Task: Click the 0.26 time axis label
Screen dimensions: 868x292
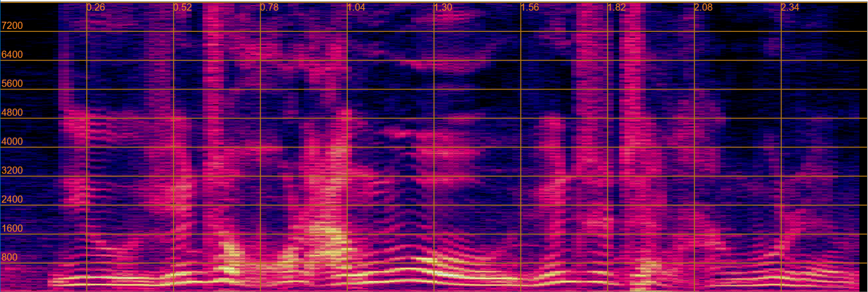Action: tap(96, 7)
